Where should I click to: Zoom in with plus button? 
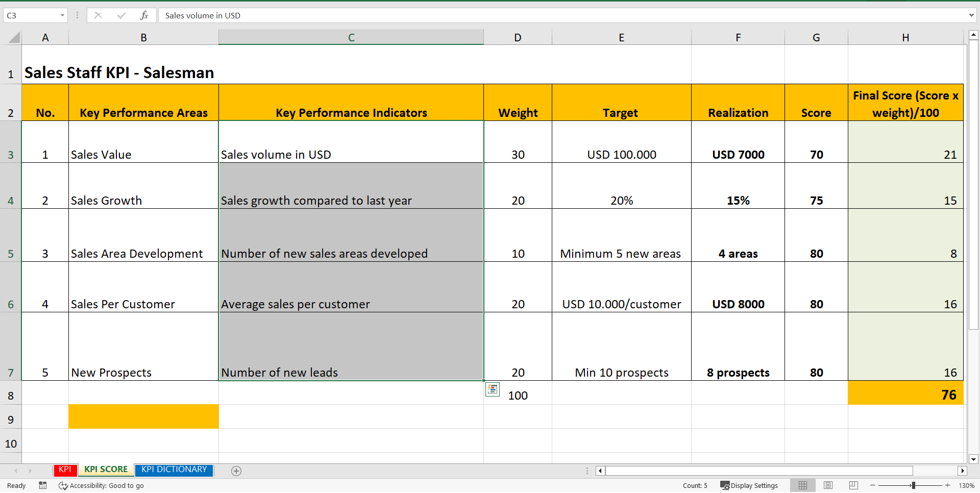pos(948,485)
